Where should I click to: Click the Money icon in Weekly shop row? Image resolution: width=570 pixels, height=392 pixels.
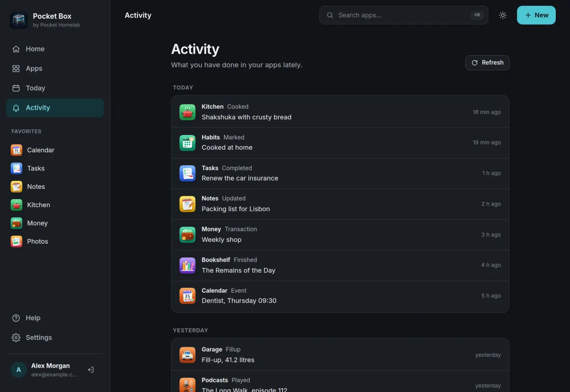pyautogui.click(x=187, y=235)
